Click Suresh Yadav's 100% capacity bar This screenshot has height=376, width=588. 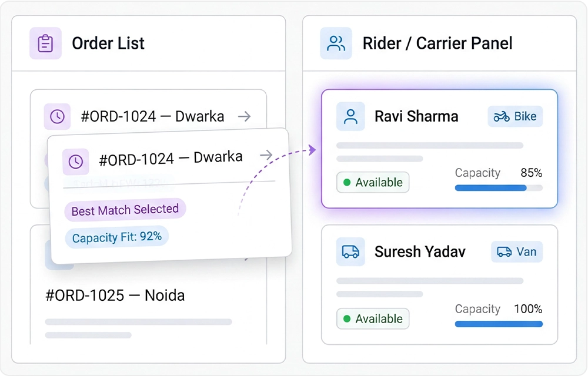(x=498, y=324)
